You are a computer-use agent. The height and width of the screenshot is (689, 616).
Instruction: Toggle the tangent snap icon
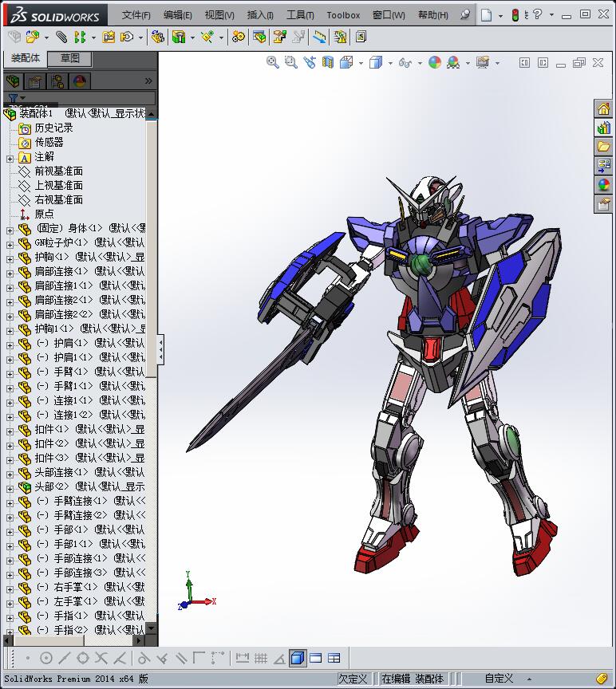144,658
